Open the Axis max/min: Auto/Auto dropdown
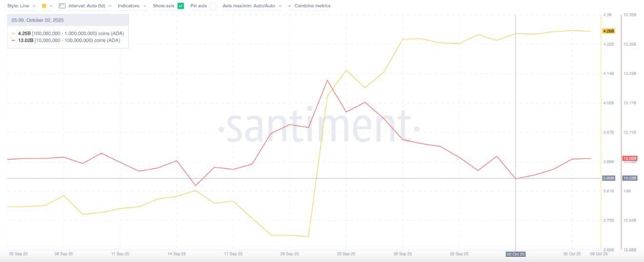 pos(252,6)
